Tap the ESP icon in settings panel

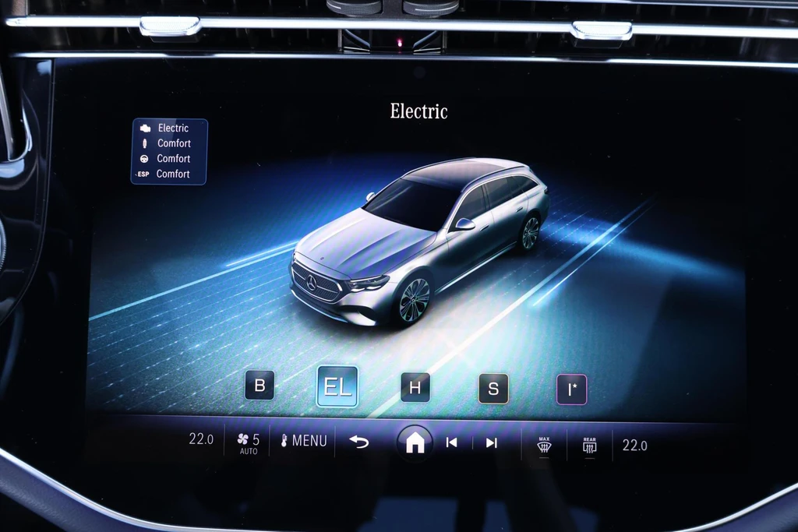tap(143, 174)
